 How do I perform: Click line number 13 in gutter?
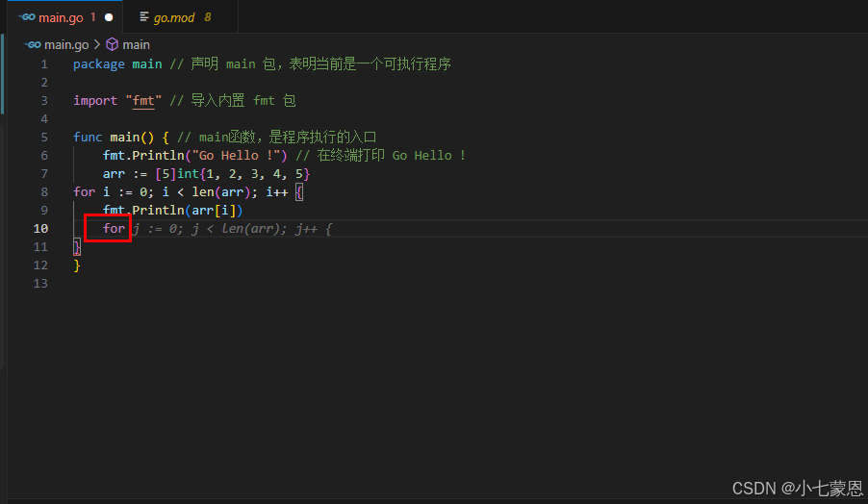(40, 283)
